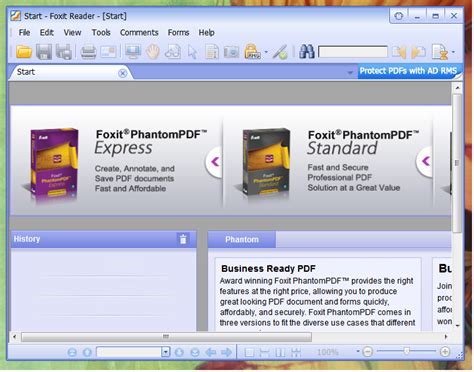This screenshot has width=474, height=372.
Task: Open the Forms menu
Action: coord(178,32)
